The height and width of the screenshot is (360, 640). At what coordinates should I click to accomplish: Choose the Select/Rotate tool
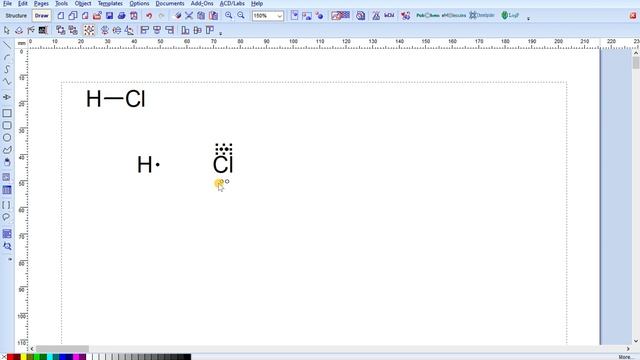click(19, 30)
